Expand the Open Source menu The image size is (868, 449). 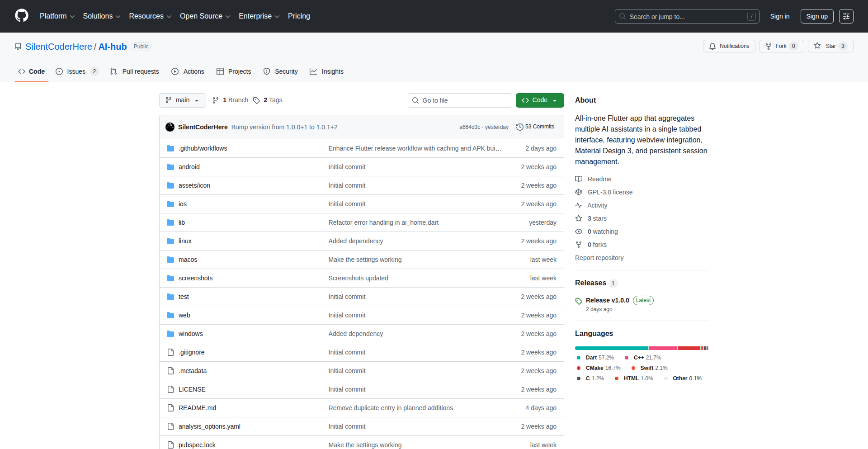click(205, 16)
